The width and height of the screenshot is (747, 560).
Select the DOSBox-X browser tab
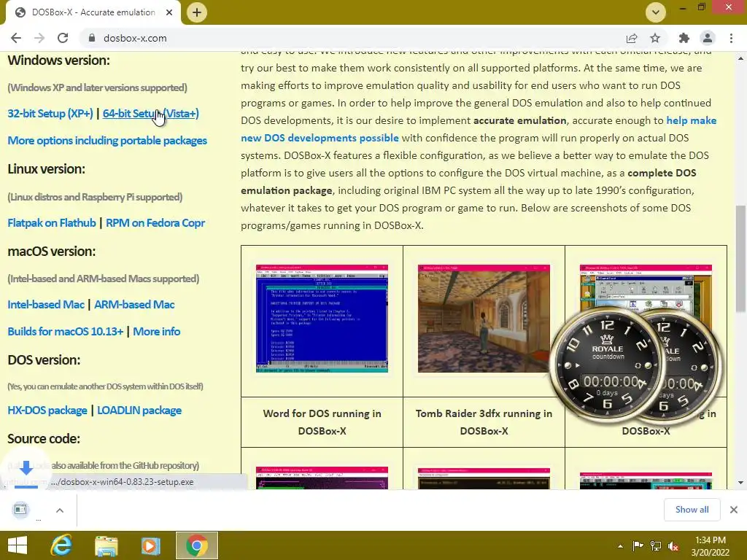point(93,12)
